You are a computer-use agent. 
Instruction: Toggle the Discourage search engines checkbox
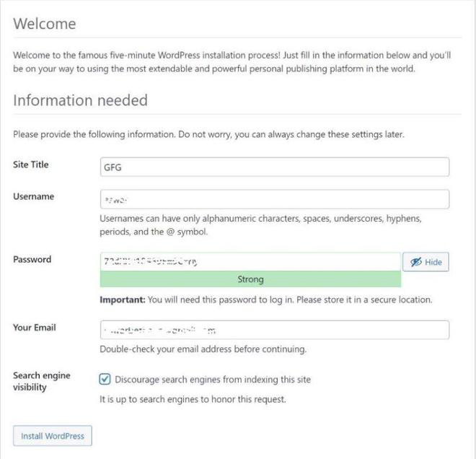(105, 379)
